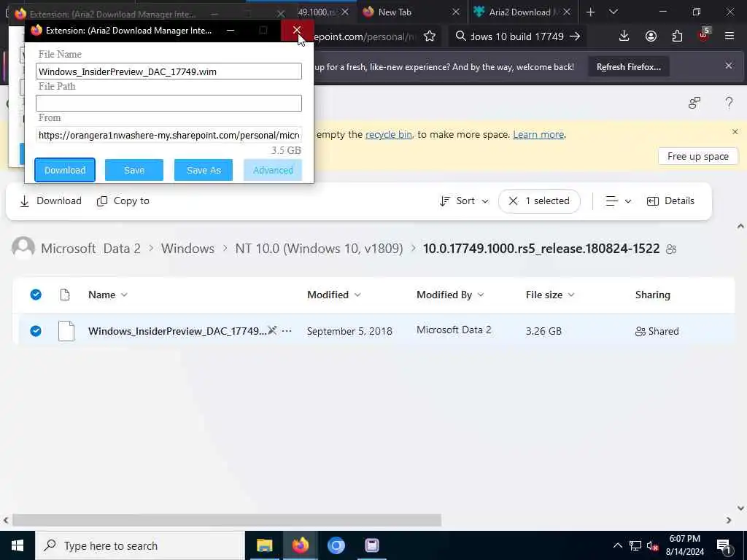This screenshot has height=560, width=747.
Task: Uncheck the Windows_InsiderPreview file checkbox
Action: pyautogui.click(x=36, y=331)
